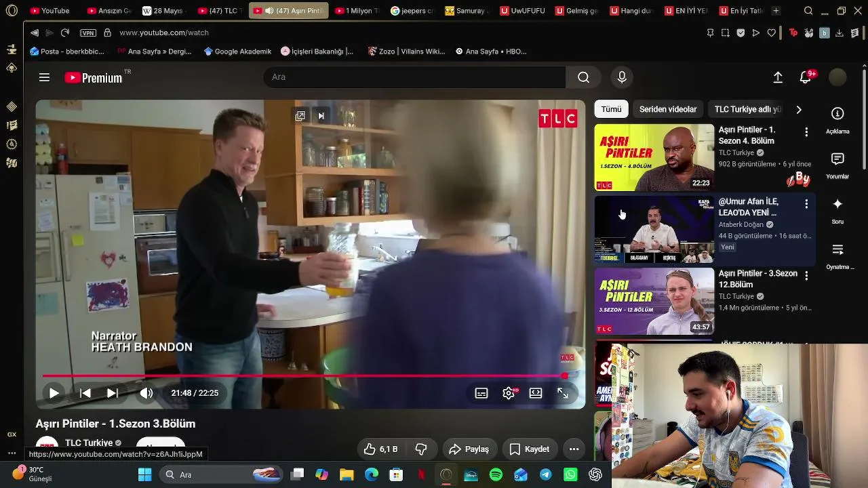Open WhatsApp from the taskbar
Screen dimensions: 868x488
pos(570,474)
